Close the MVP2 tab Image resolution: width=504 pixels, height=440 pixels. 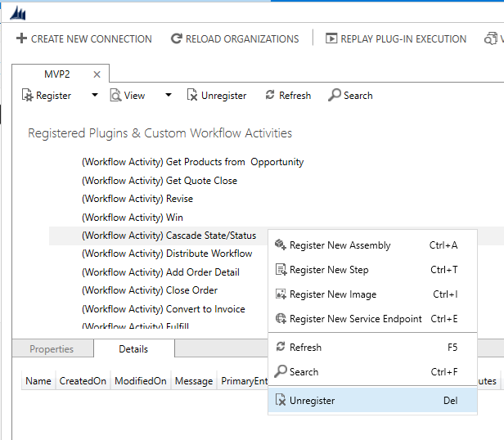pos(97,74)
